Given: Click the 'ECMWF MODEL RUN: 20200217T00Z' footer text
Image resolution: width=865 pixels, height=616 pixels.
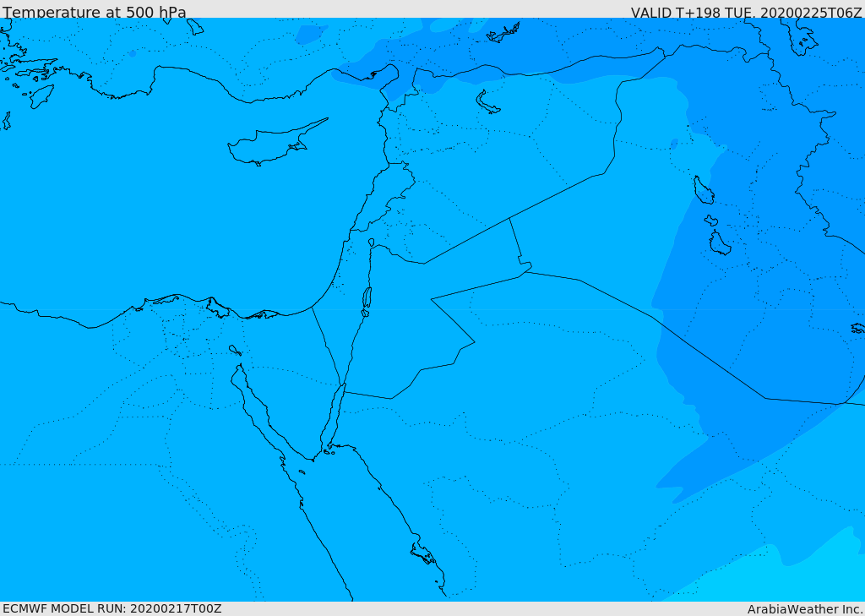Looking at the screenshot, I should pos(112,609).
